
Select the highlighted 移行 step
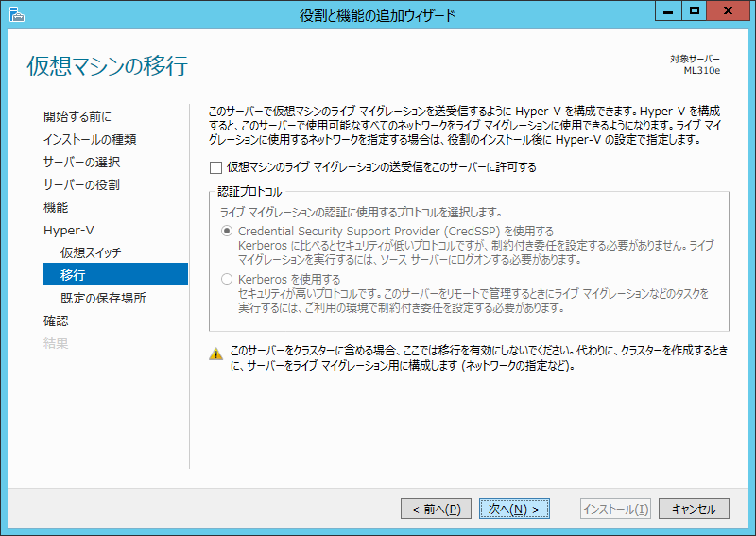(x=73, y=275)
